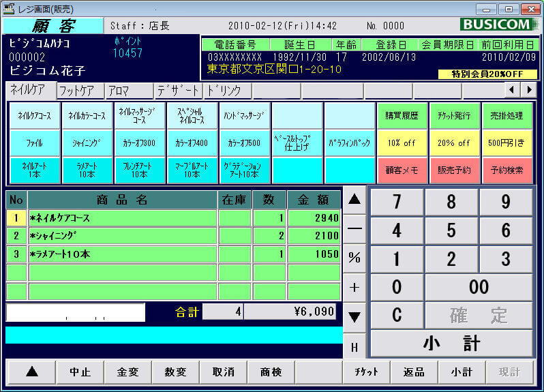Viewport: 544px width, 392px height.
Task: Add ネイルカラーコース product to sale
Action: 87,116
